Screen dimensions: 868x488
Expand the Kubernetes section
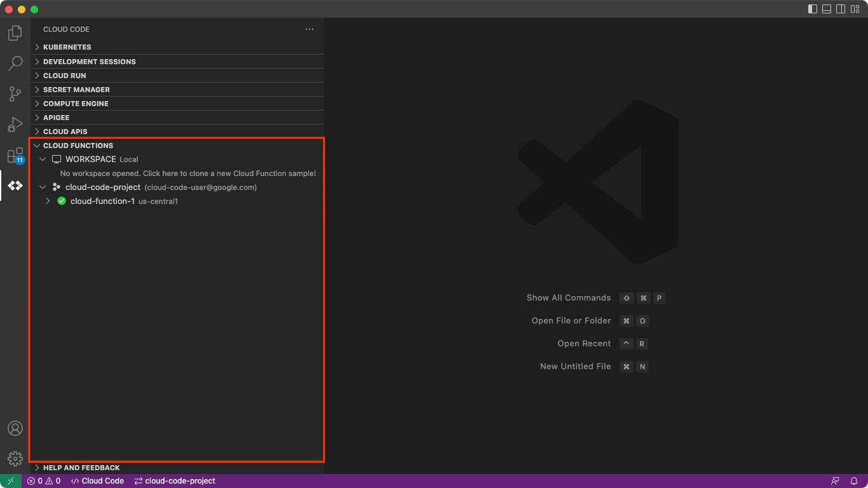(177, 47)
